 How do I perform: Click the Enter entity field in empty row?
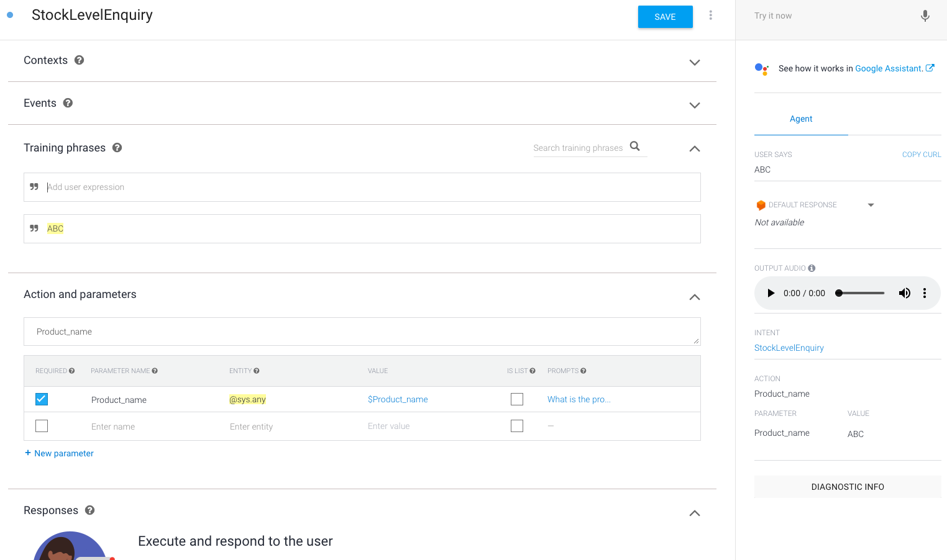[251, 427]
